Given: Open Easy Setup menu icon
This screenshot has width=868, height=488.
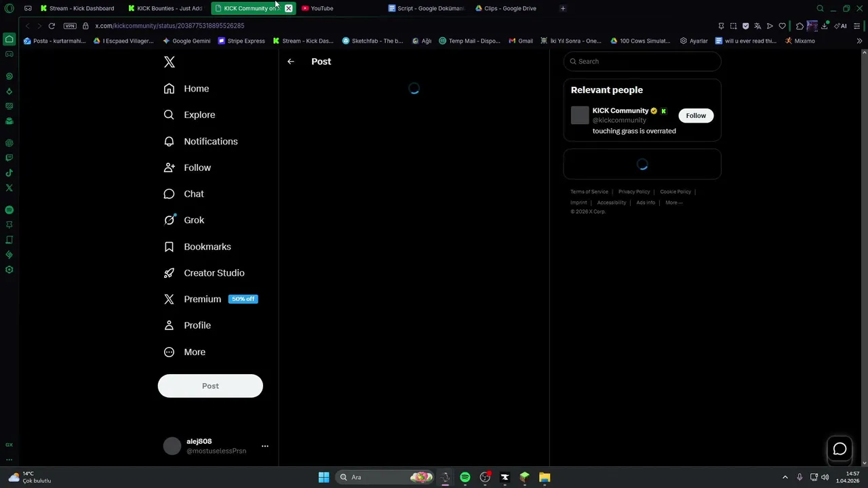Looking at the screenshot, I should [x=857, y=26].
